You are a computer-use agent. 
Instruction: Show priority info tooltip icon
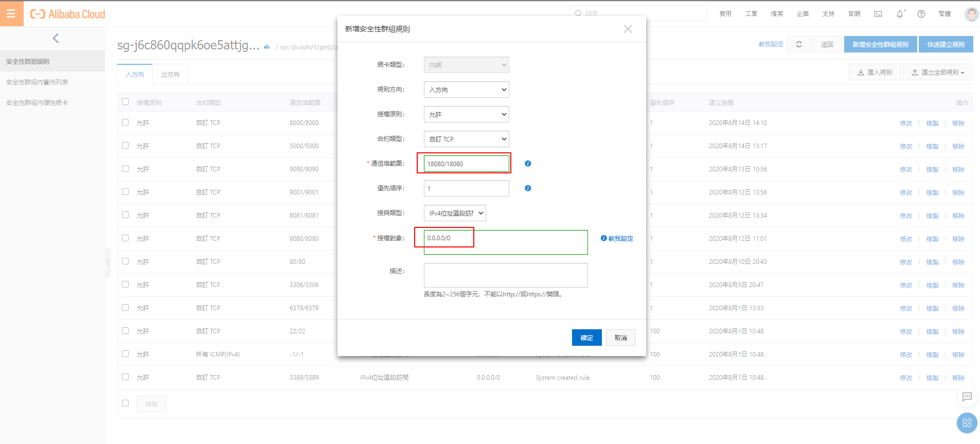pos(528,188)
